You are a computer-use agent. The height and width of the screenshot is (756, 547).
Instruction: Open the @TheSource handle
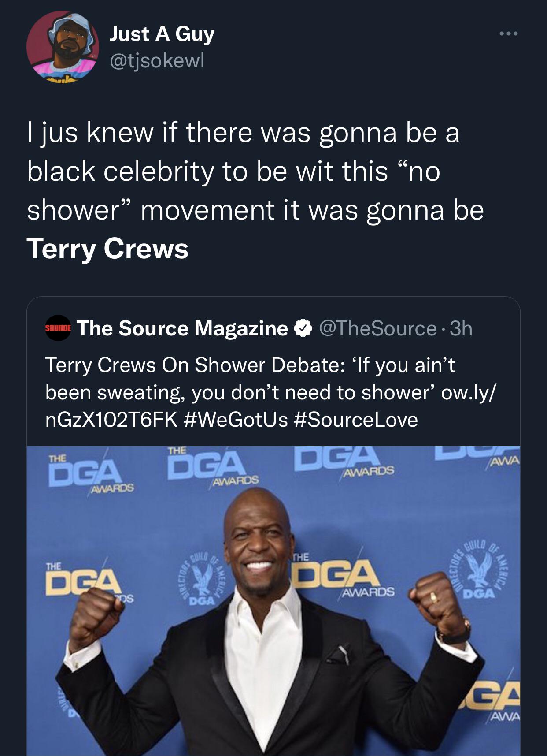click(x=377, y=328)
